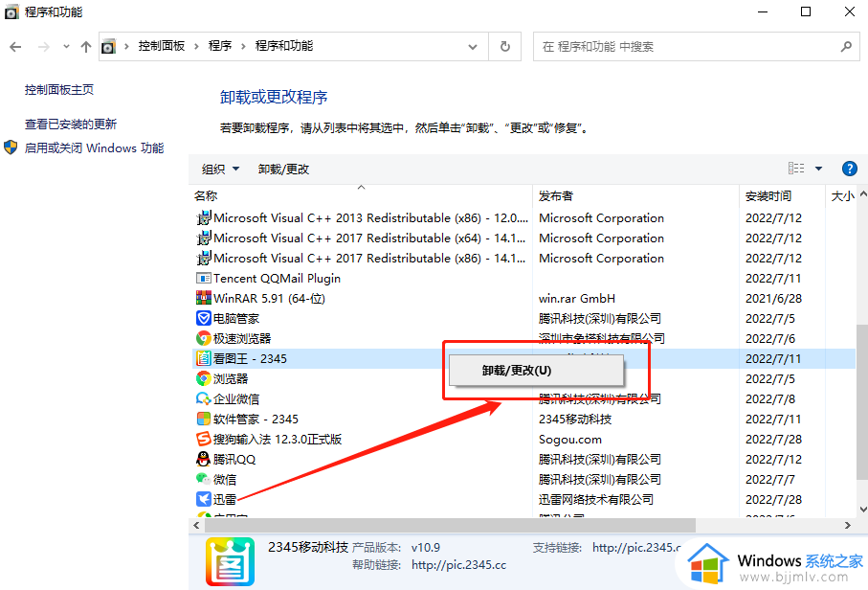This screenshot has height=590, width=868.
Task: Click publisher win.rar GmbH
Action: point(577,298)
